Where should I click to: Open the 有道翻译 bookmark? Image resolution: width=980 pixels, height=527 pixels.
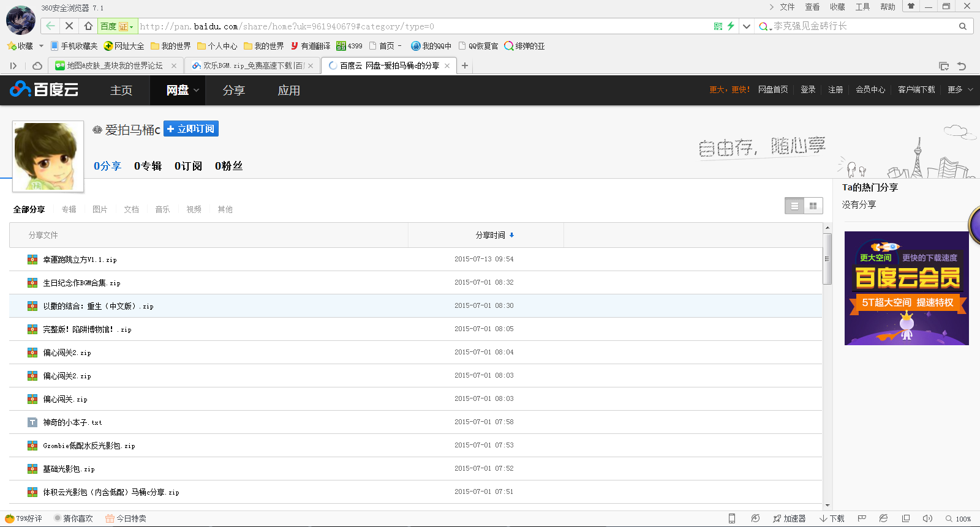311,46
